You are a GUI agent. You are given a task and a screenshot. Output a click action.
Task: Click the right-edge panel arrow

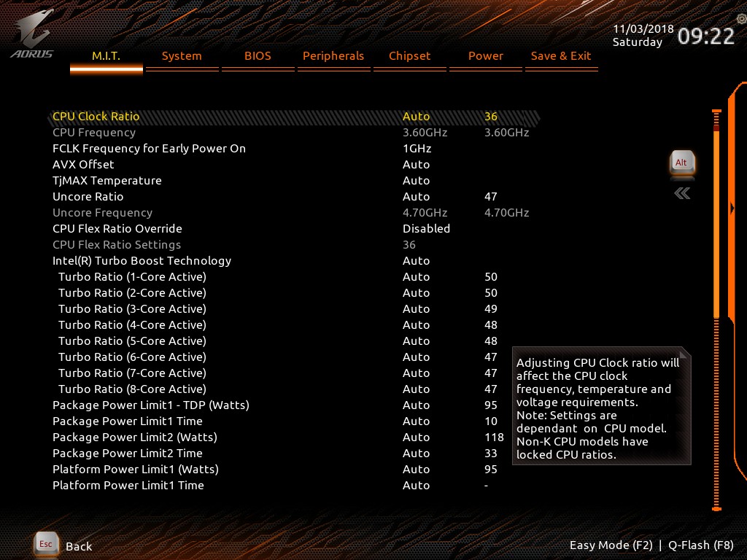tap(732, 208)
